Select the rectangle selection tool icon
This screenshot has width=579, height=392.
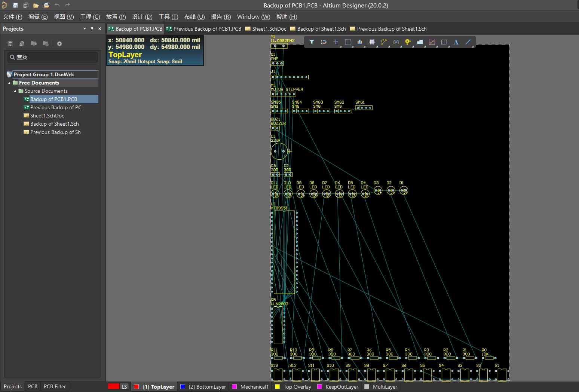tap(348, 42)
